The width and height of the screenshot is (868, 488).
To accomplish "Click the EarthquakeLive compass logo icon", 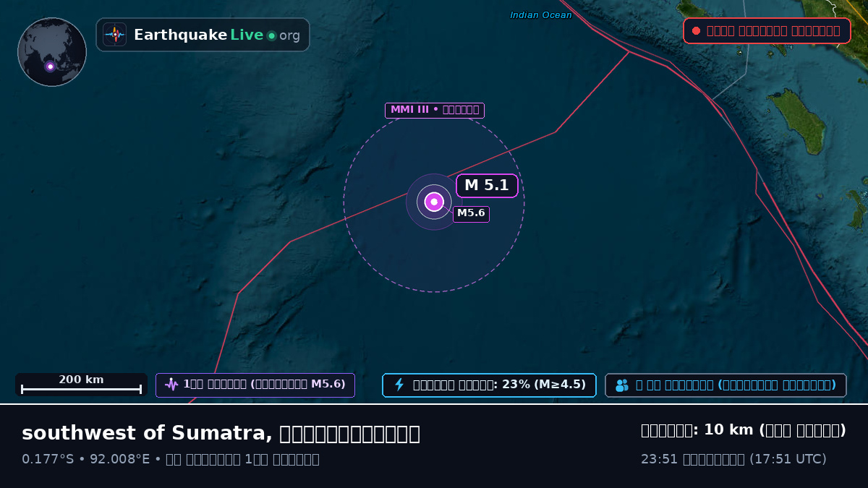I will click(x=114, y=35).
